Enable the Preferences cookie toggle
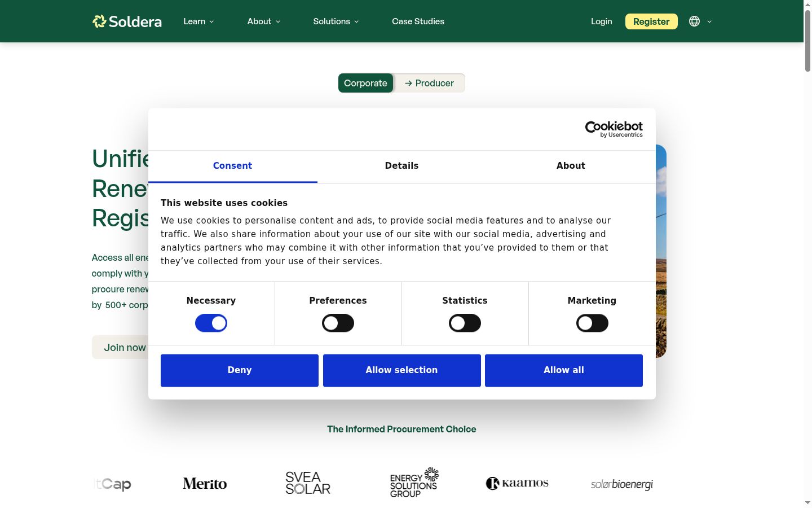The image size is (812, 508). 338,323
